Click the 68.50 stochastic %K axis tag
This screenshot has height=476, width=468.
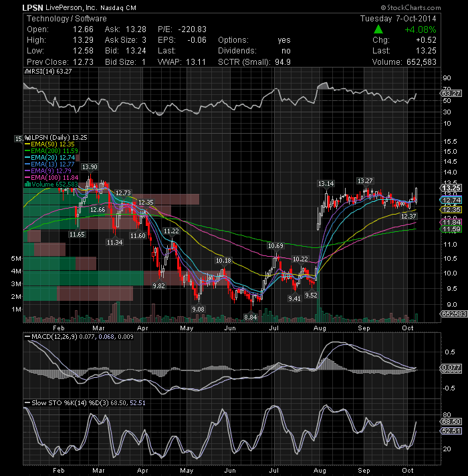[x=451, y=421]
